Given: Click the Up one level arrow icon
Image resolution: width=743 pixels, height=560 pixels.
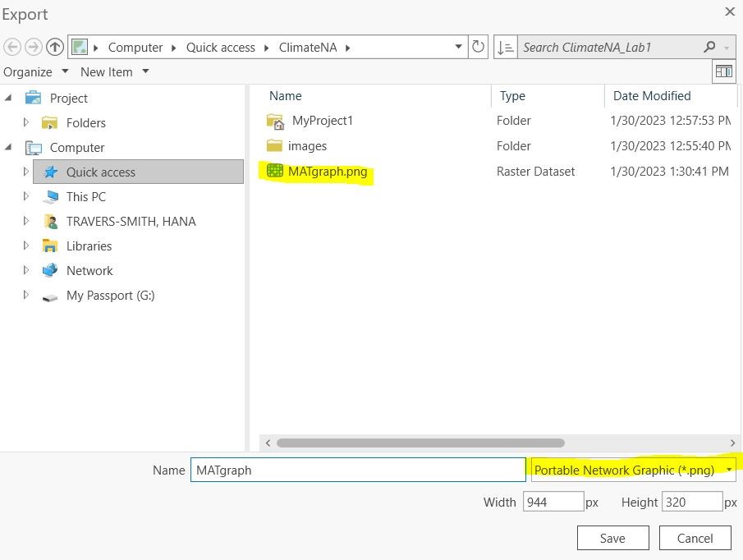Looking at the screenshot, I should tap(55, 47).
